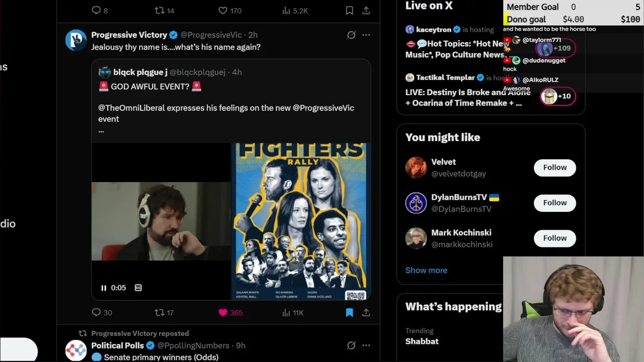Image resolution: width=644 pixels, height=362 pixels.
Task: Reply to the Progressive Victory post
Action: 96,313
